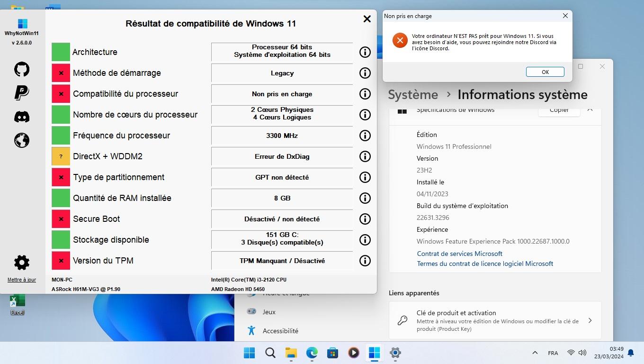The width and height of the screenshot is (644, 364).
Task: Click TPM Manquant / Désactivé value
Action: 282,261
